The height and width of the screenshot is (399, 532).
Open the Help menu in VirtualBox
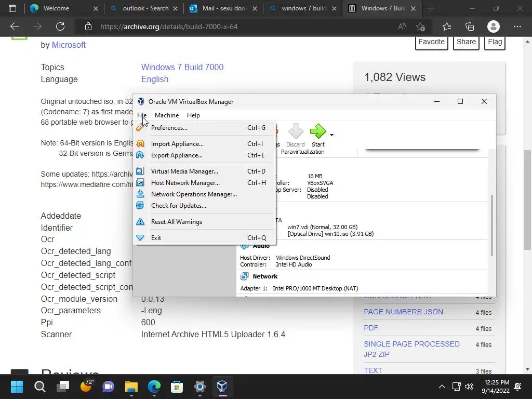[x=193, y=115]
